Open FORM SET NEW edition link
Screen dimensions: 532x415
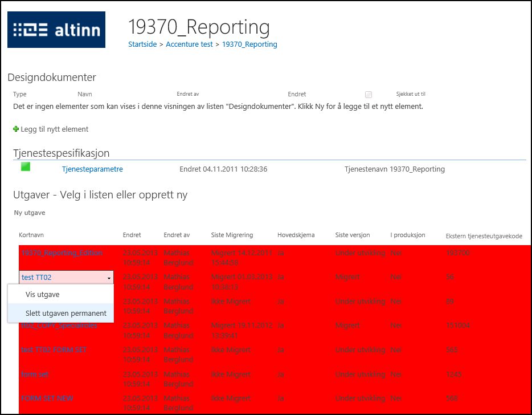[x=47, y=398]
